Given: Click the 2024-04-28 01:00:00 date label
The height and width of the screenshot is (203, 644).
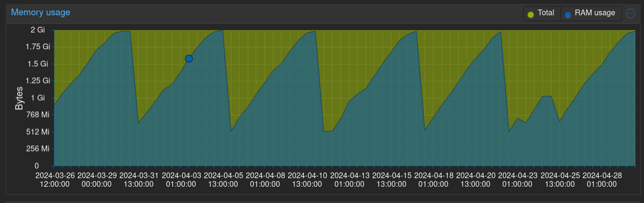Looking at the screenshot, I should click(x=602, y=180).
